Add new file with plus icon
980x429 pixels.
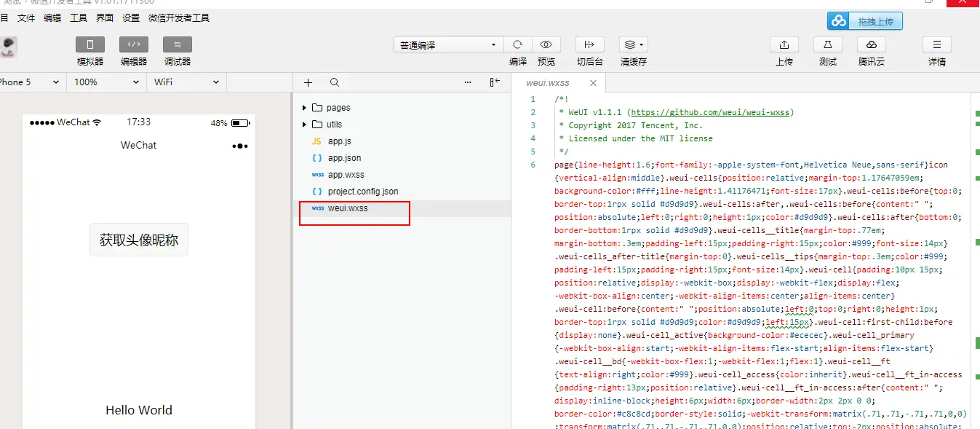click(308, 82)
